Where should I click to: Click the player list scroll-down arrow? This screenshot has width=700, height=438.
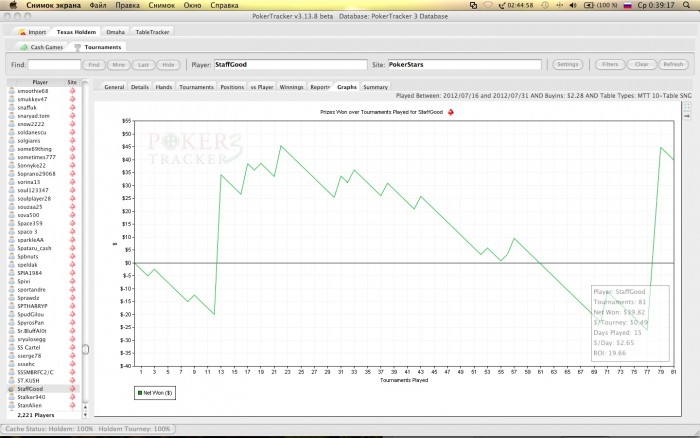tap(86, 415)
